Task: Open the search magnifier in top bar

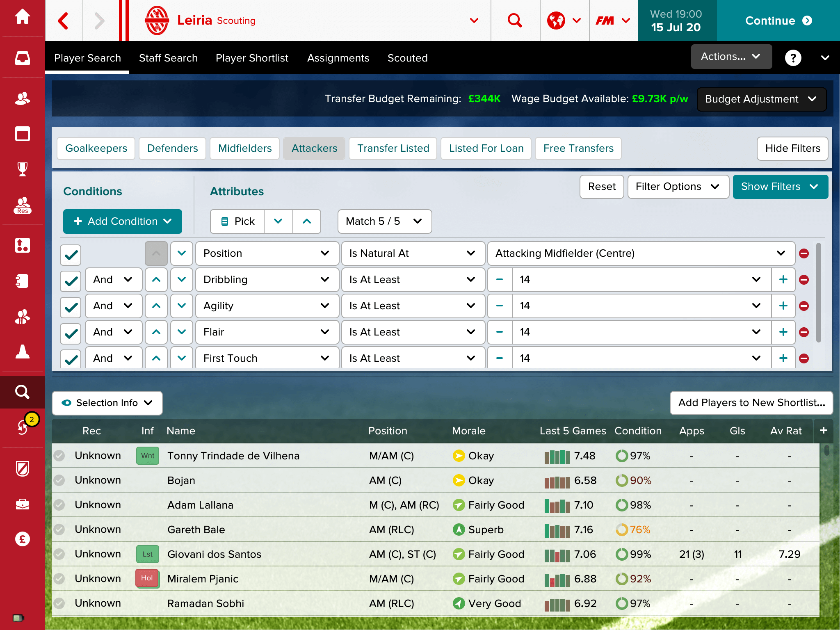Action: point(515,21)
